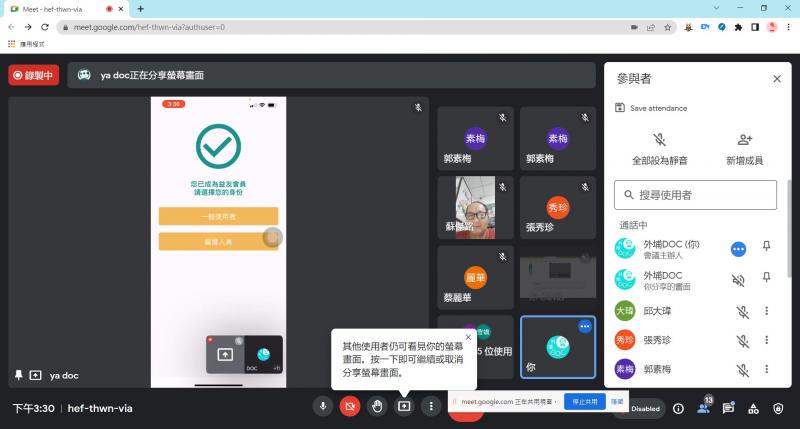The height and width of the screenshot is (429, 800).
Task: Go back in browser history
Action: coord(12,27)
